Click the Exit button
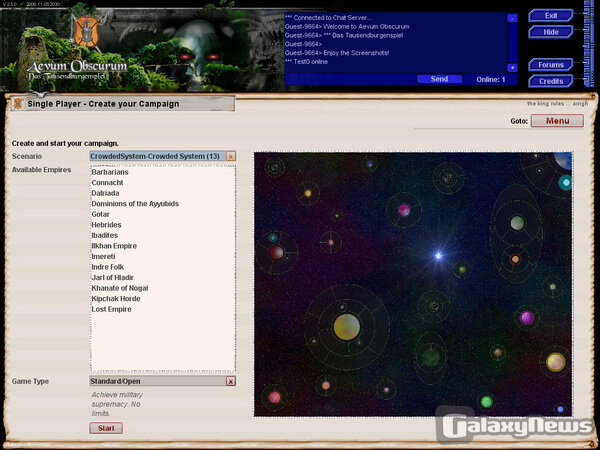Screen dimensions: 600x450 point(551,16)
